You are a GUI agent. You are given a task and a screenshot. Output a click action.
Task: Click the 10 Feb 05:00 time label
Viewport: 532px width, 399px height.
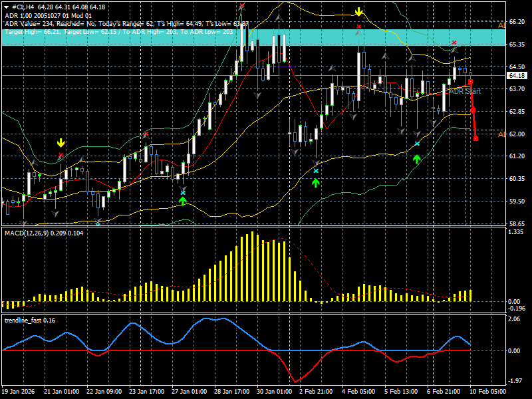(488, 392)
